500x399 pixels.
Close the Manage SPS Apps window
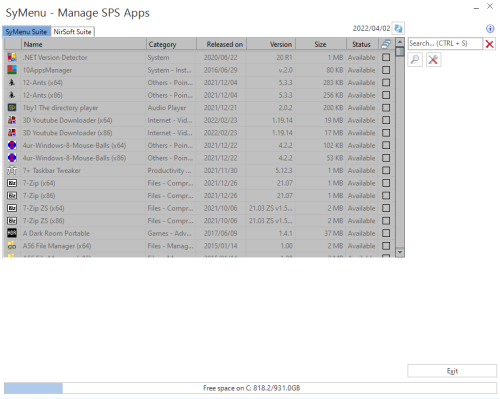tap(490, 6)
